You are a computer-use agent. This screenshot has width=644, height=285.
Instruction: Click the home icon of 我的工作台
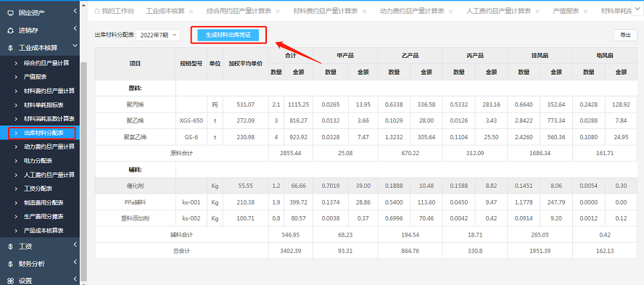pos(97,11)
